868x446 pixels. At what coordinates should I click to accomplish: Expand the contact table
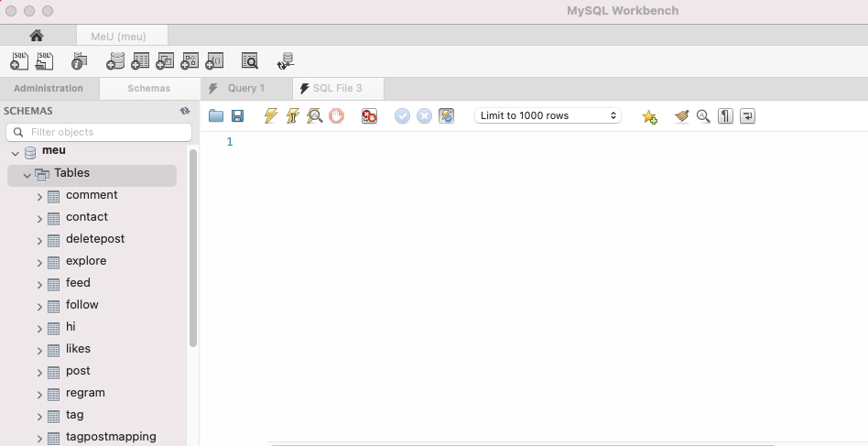(x=39, y=219)
